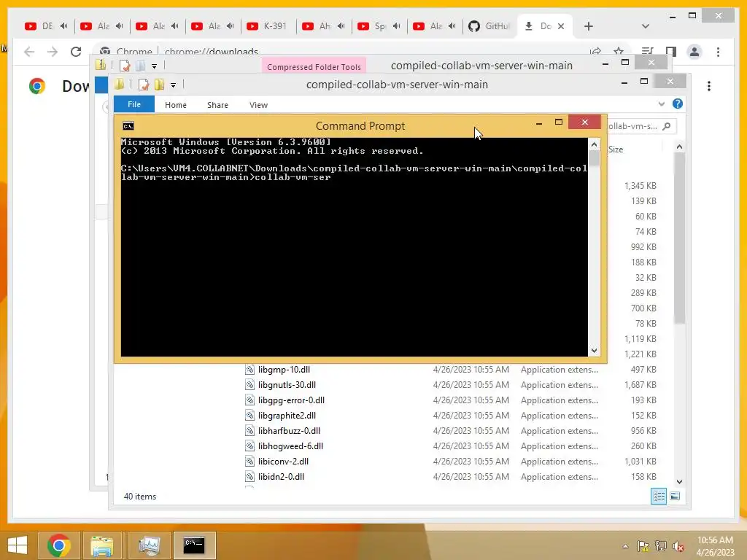Open File Explorer from taskbar
The width and height of the screenshot is (747, 560).
point(102,545)
